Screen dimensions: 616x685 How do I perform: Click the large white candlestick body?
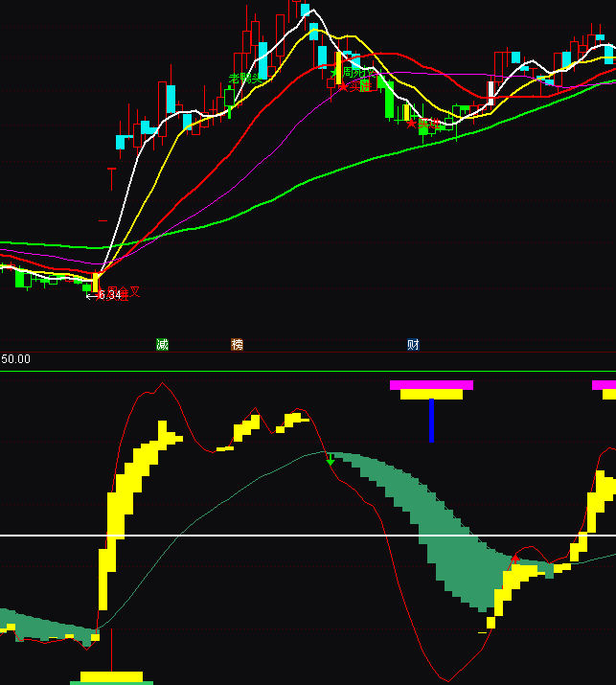tap(491, 92)
